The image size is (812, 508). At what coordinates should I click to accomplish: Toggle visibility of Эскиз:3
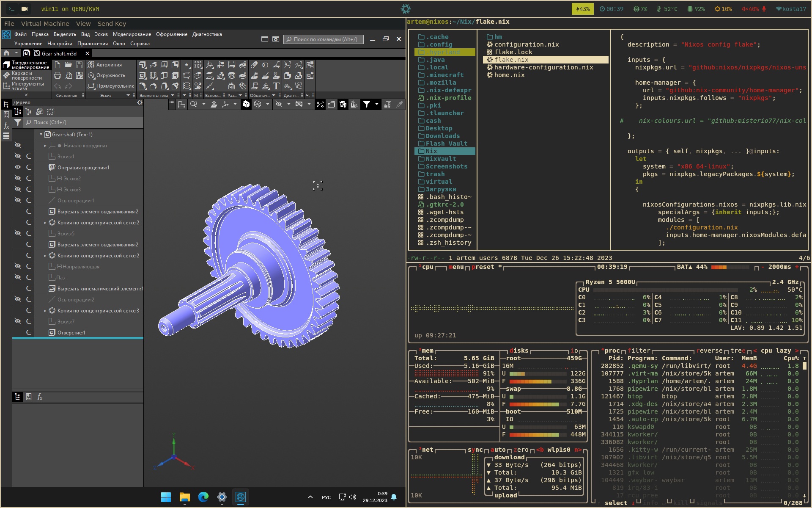click(x=18, y=189)
